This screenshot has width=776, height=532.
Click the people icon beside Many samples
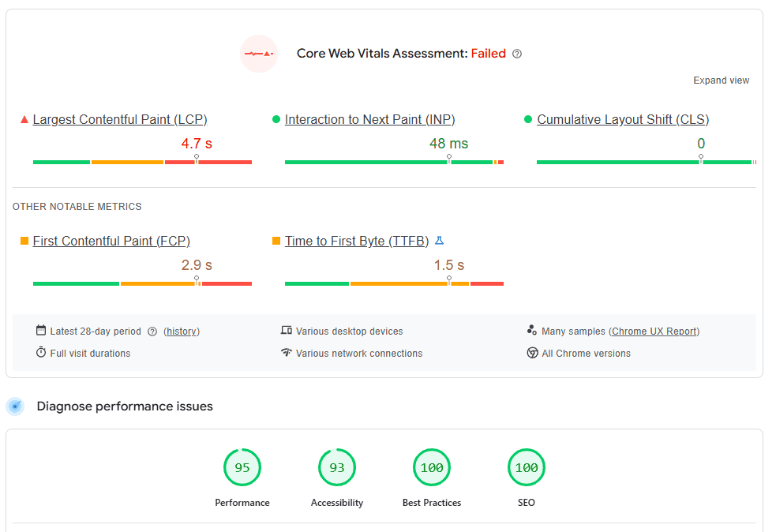pyautogui.click(x=532, y=330)
